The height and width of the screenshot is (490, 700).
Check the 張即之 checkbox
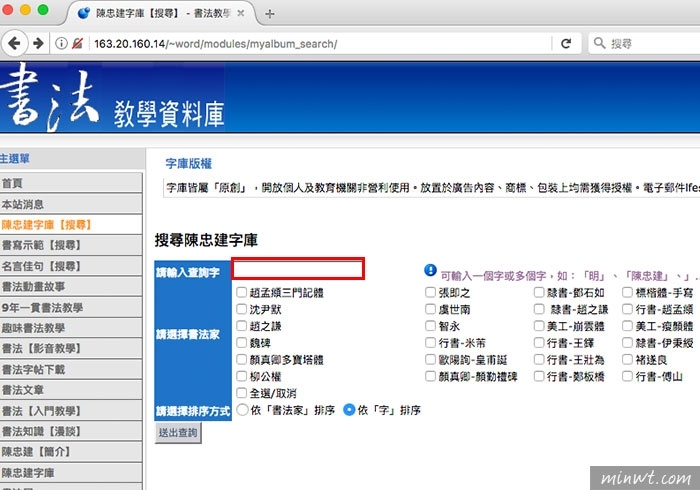point(430,292)
